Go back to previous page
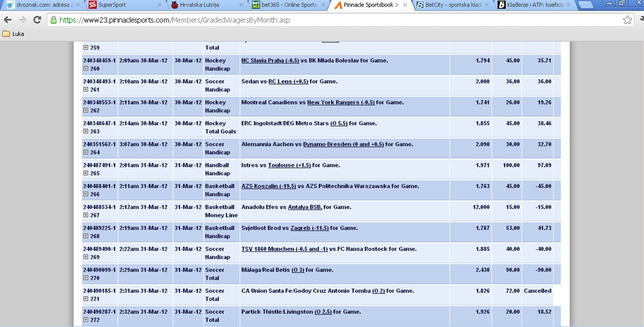The width and height of the screenshot is (644, 327). click(x=8, y=20)
